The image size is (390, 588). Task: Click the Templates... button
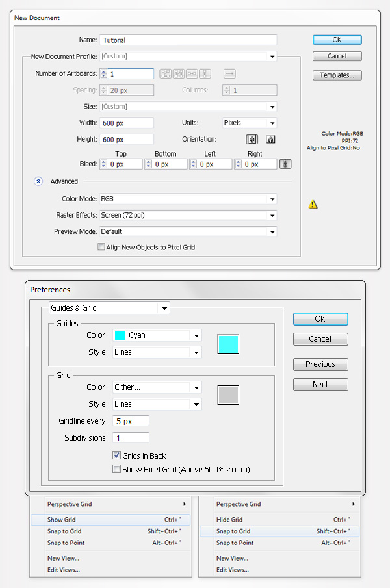(337, 75)
